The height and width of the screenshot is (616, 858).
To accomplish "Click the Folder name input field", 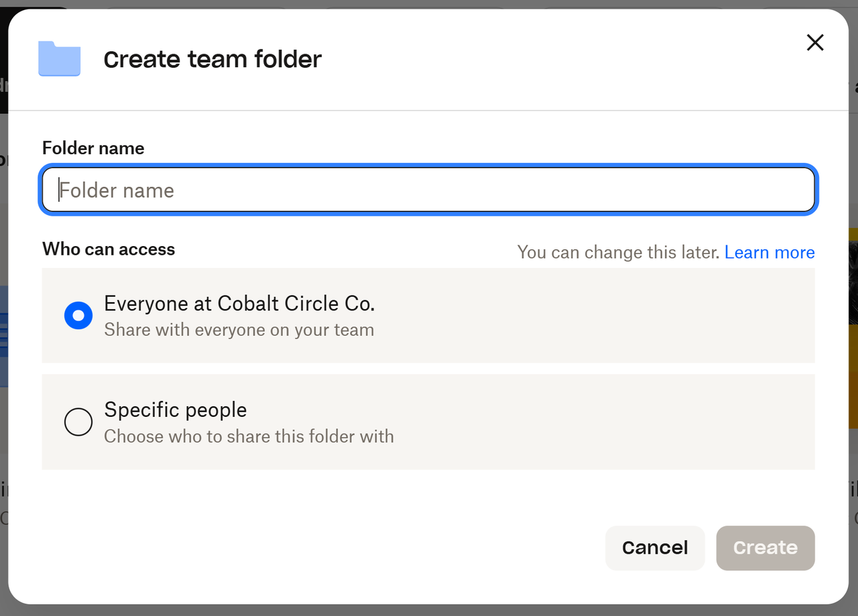I will point(428,190).
